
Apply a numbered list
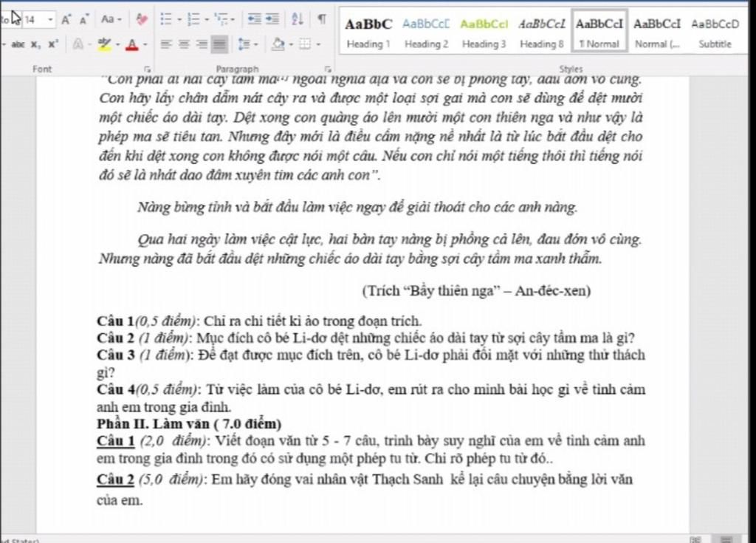pyautogui.click(x=193, y=19)
